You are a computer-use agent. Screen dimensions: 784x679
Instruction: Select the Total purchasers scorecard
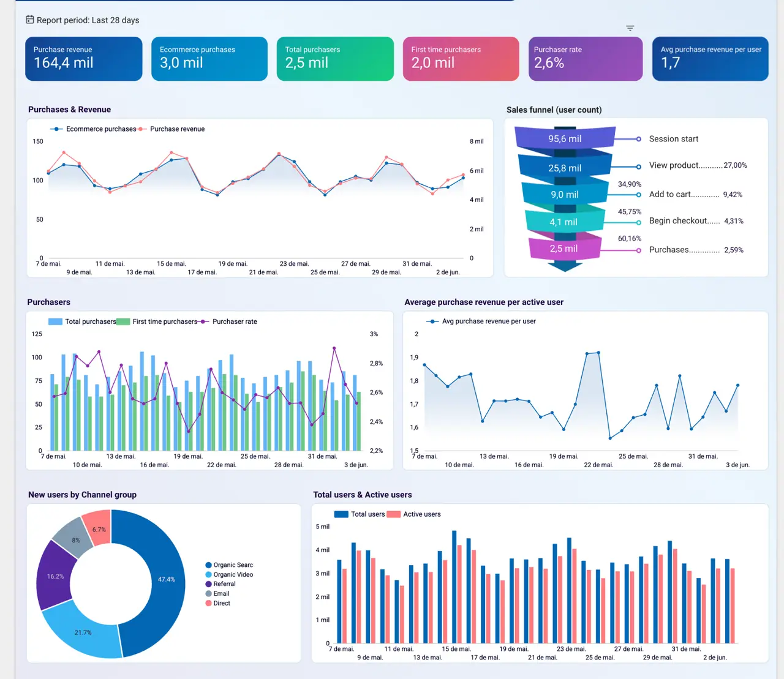pos(335,59)
